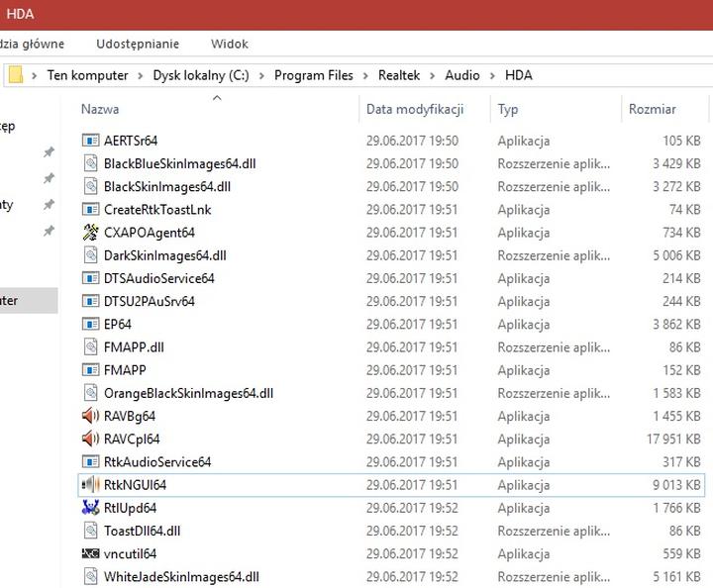The image size is (713, 588).
Task: Sort by Data modyfikacji column header
Action: (x=415, y=109)
